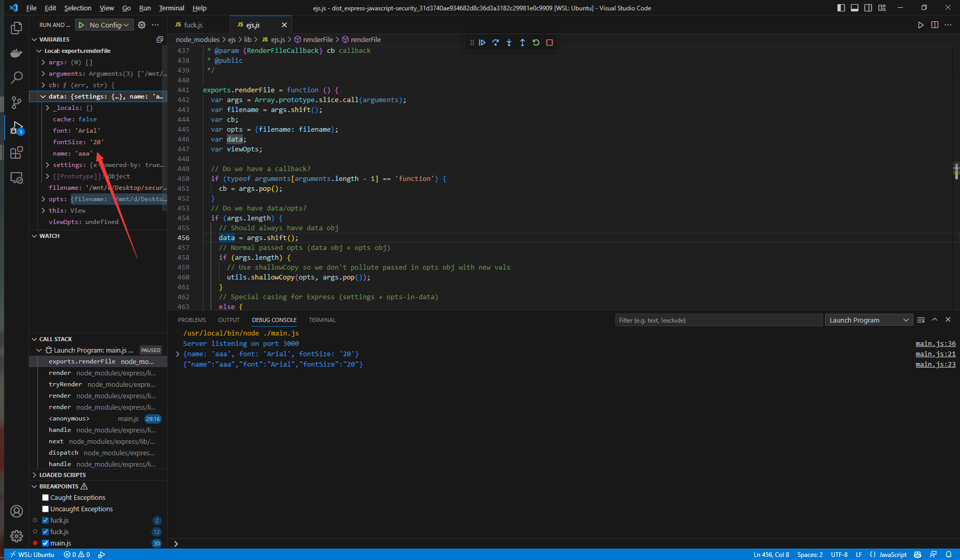Open the main.js:36 source link

[936, 344]
